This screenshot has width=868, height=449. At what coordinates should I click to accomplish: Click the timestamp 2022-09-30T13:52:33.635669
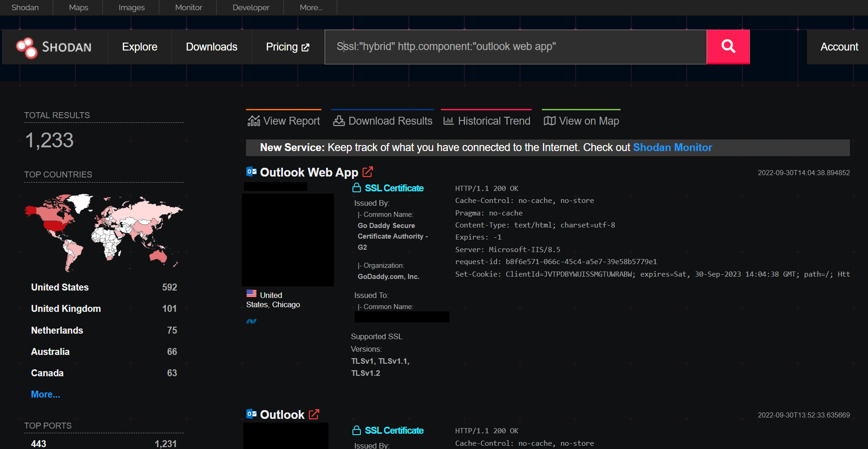(804, 415)
